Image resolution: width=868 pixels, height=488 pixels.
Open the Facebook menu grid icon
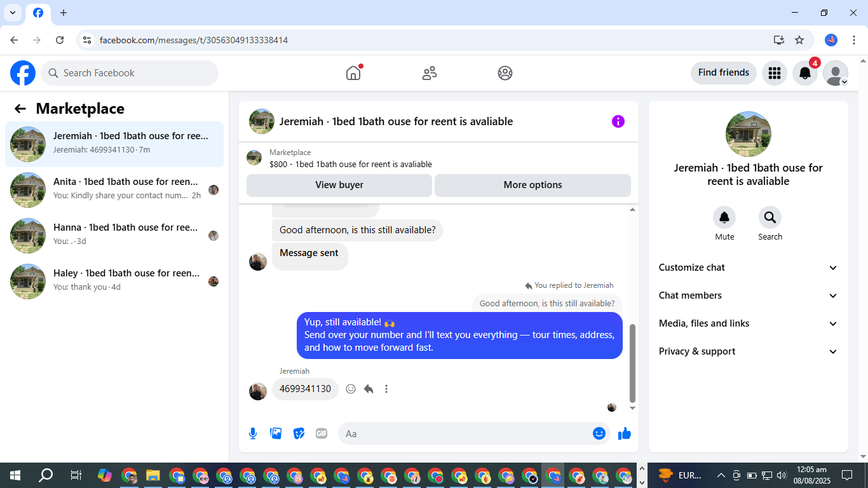[x=775, y=73]
